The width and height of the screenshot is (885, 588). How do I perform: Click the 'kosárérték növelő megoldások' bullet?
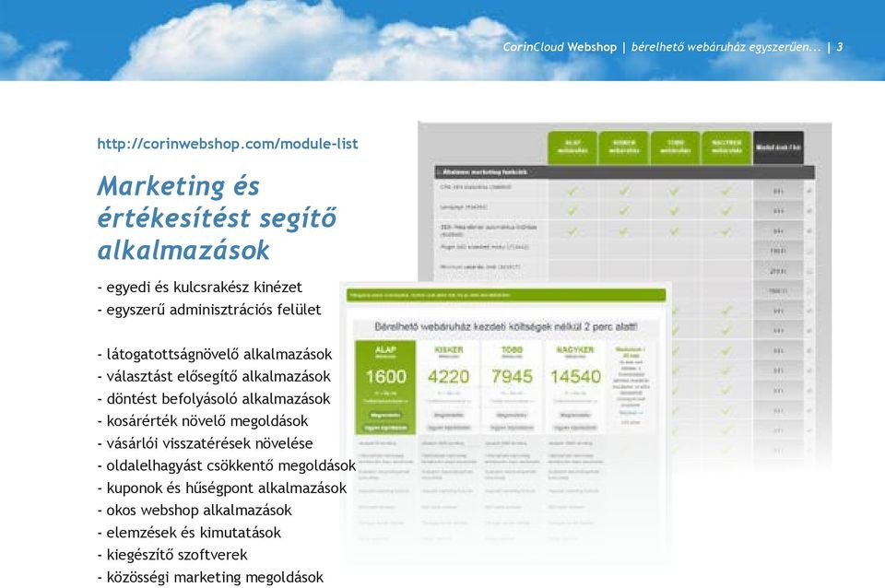(x=203, y=421)
